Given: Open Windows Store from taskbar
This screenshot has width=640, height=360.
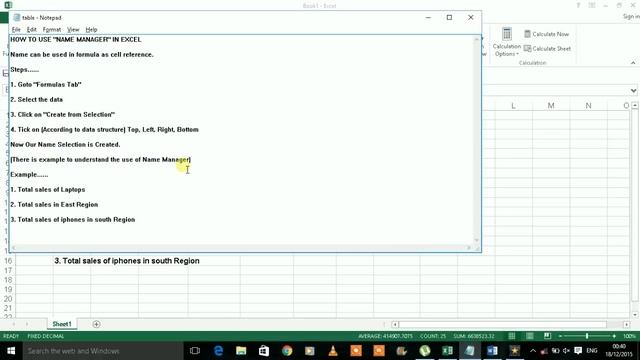Looking at the screenshot, I should 264,351.
